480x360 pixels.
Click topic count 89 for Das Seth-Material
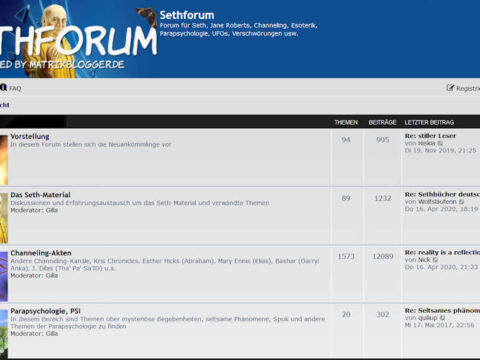[x=346, y=198]
